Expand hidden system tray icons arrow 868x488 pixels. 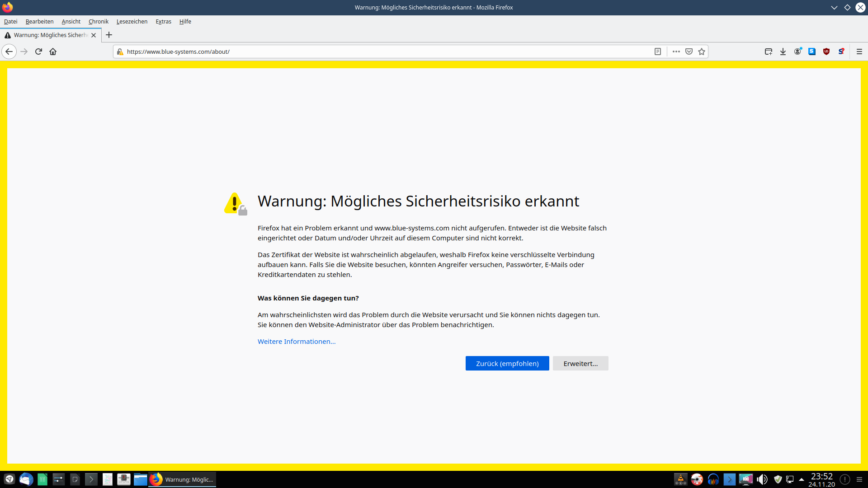pyautogui.click(x=802, y=479)
